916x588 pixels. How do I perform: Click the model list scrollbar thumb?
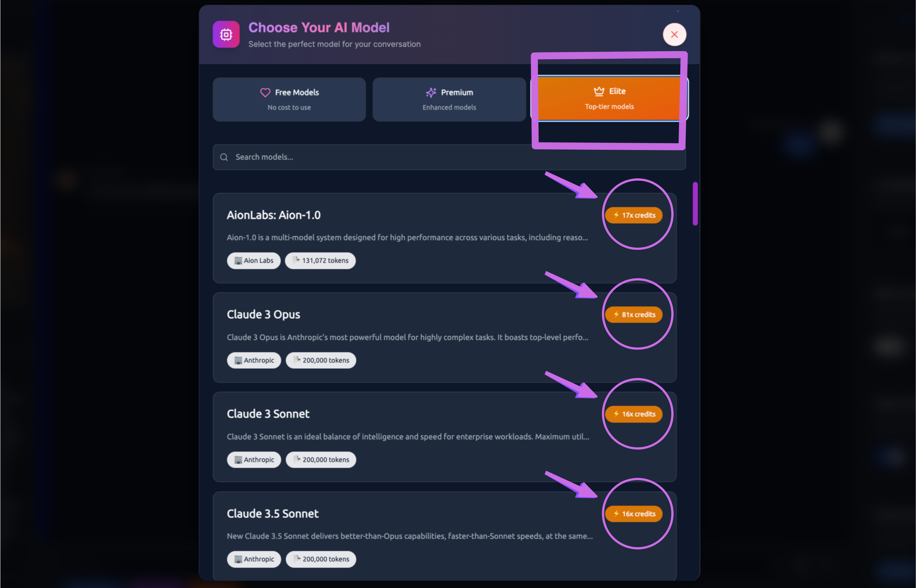pos(695,203)
